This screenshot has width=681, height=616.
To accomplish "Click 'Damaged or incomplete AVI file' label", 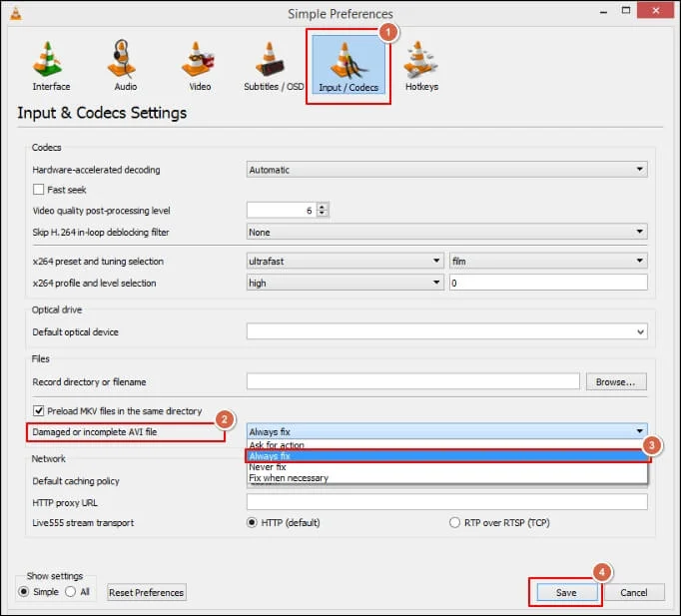I will tap(95, 431).
